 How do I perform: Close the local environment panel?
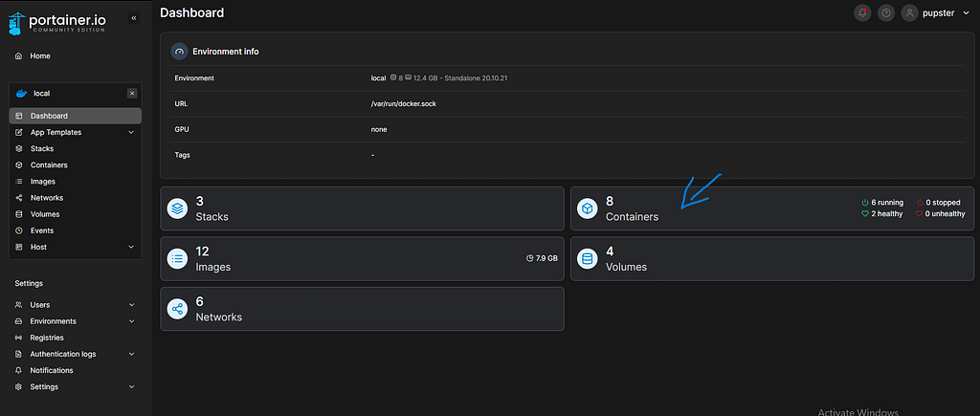(x=132, y=93)
